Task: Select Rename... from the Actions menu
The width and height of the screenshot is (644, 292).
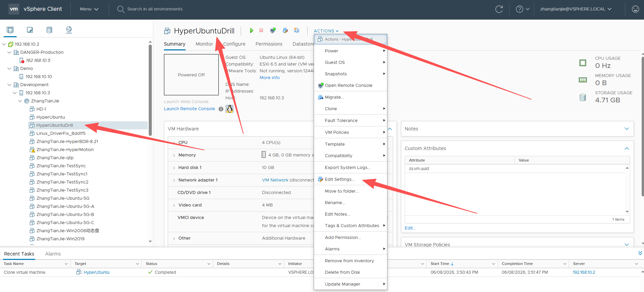Action: (x=351, y=202)
